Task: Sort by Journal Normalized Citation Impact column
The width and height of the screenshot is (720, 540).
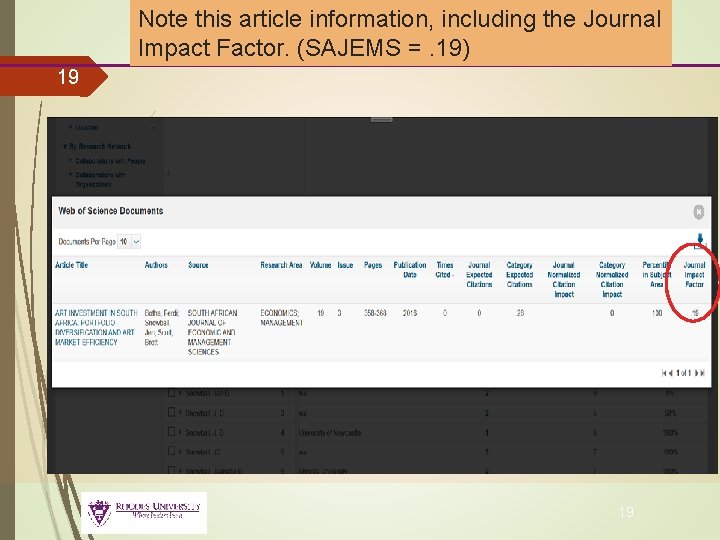Action: click(563, 279)
